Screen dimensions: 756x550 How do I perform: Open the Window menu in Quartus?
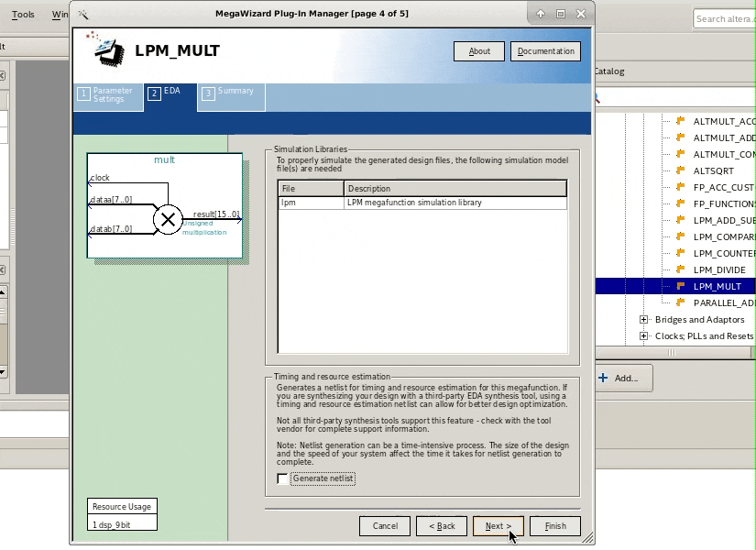[60, 15]
